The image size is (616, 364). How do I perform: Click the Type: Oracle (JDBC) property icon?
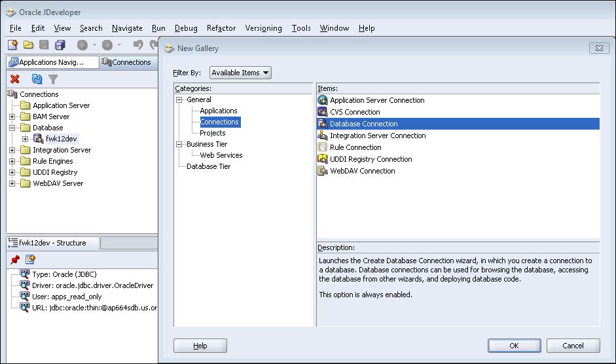25,274
